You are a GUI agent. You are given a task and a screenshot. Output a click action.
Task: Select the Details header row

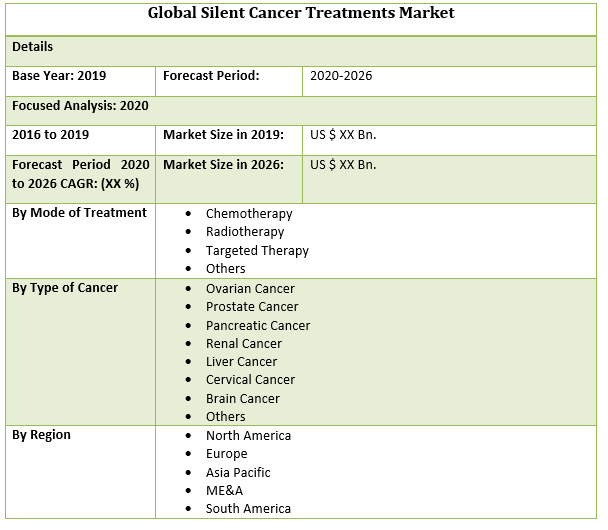[33, 47]
